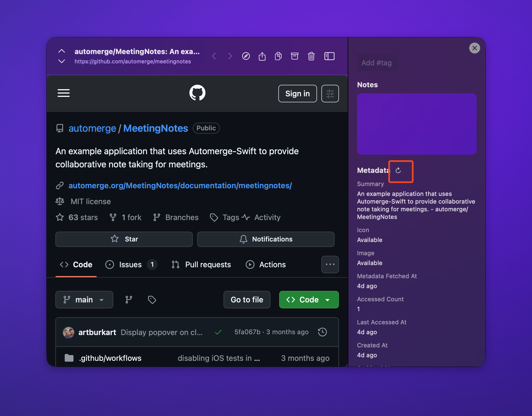The height and width of the screenshot is (416, 532).
Task: Switch to the Issues tab
Action: [131, 265]
